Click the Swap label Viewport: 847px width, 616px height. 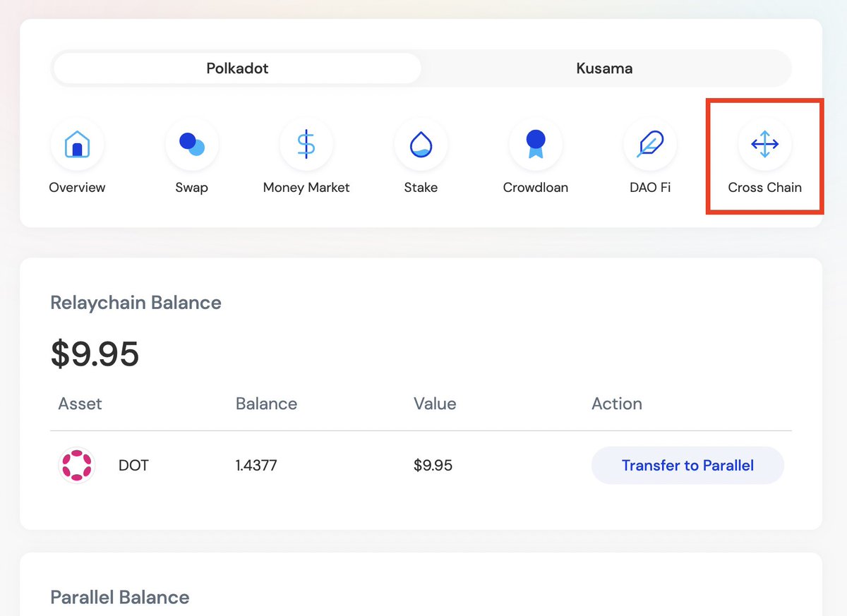click(x=191, y=188)
